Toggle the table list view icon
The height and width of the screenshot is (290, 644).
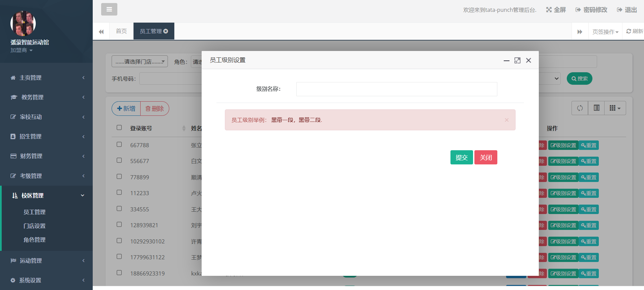[596, 108]
